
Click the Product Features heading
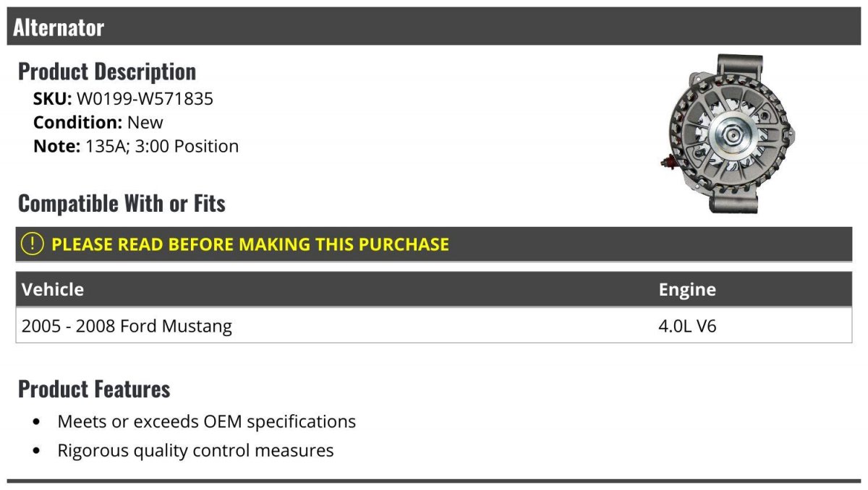click(94, 389)
